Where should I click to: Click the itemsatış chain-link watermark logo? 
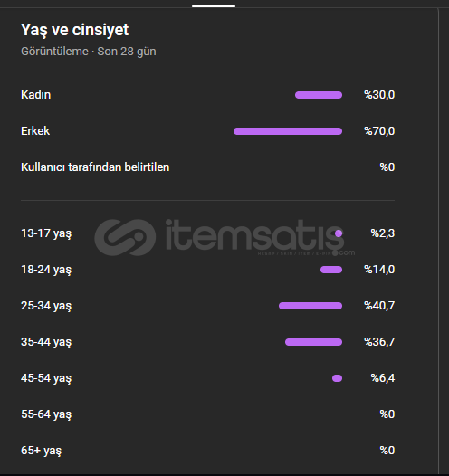pos(125,237)
